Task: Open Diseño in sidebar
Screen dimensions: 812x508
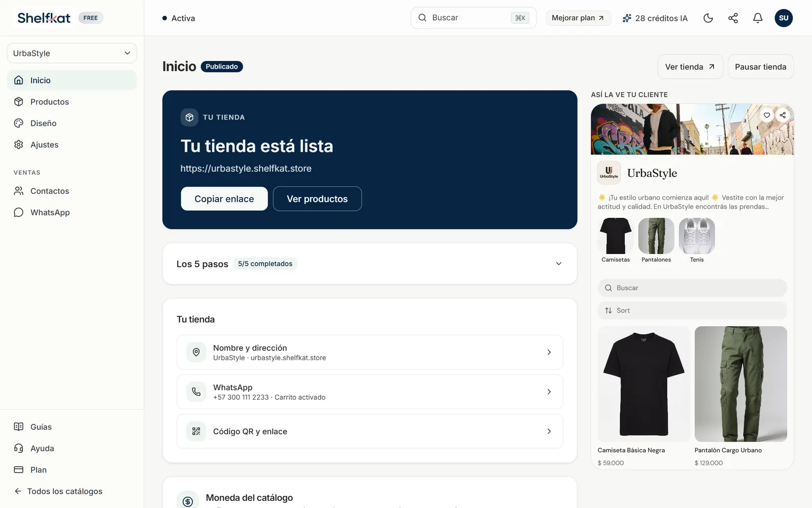Action: click(72, 123)
